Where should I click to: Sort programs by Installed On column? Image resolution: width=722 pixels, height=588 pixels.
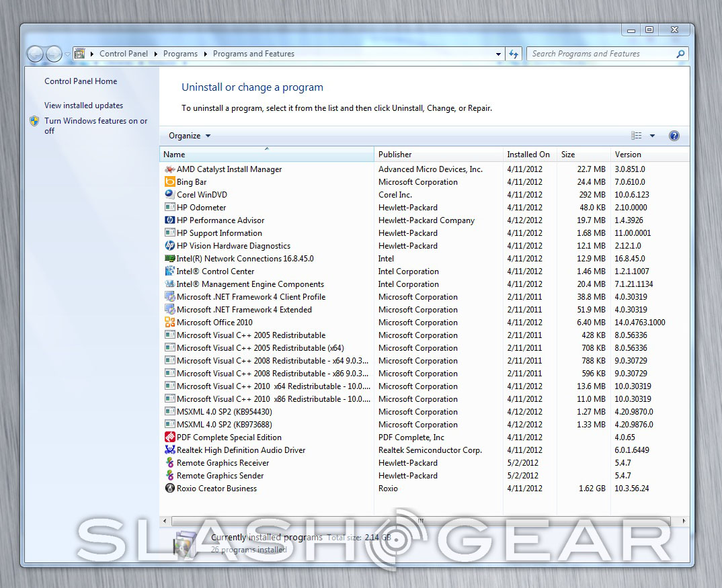point(528,155)
